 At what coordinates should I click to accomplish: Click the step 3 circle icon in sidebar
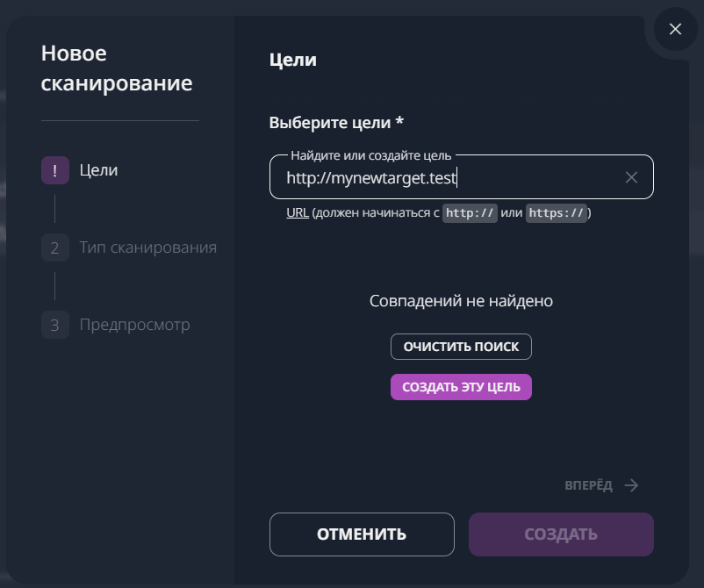(54, 325)
